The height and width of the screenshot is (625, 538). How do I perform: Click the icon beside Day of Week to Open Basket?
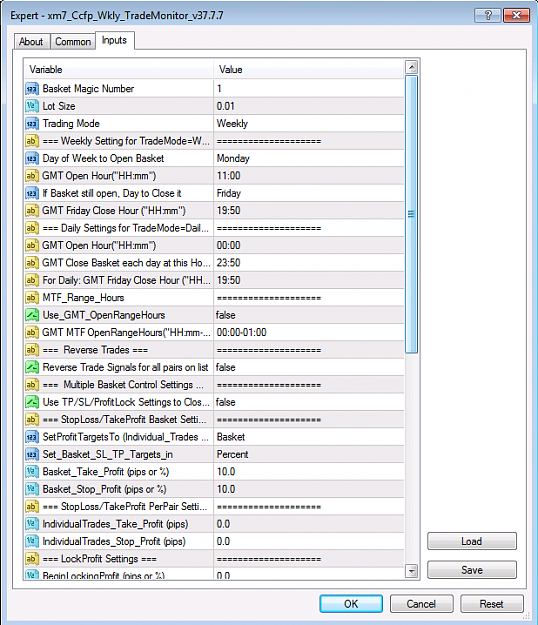(x=32, y=158)
